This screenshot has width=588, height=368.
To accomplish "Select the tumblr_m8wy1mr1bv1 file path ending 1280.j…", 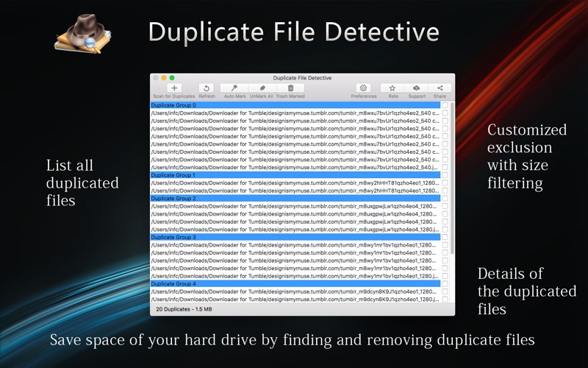I will tap(295, 276).
